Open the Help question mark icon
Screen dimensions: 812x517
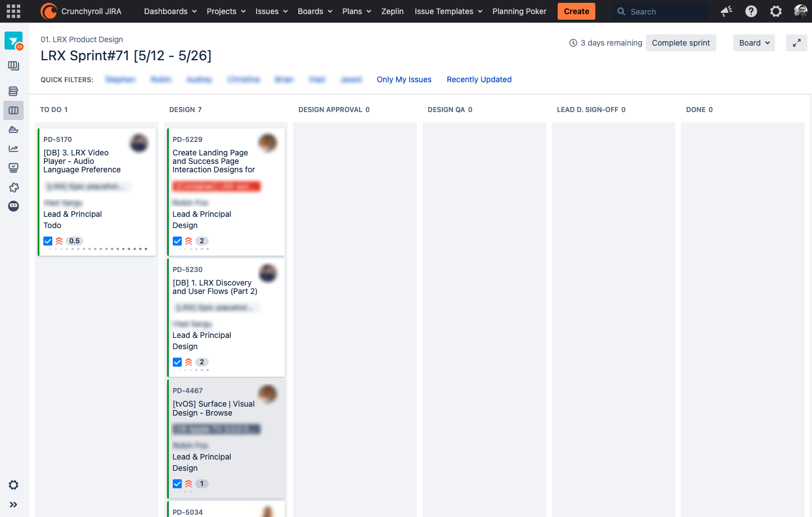751,11
